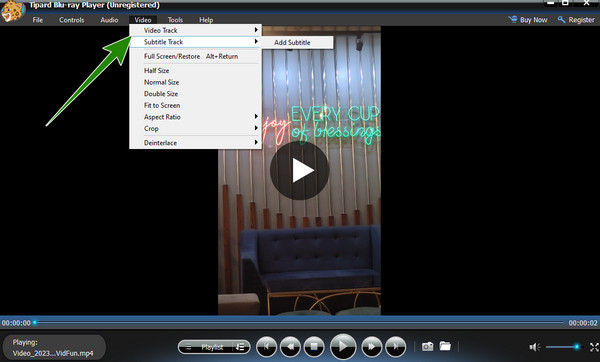Click the snapshot camera icon

[427, 347]
